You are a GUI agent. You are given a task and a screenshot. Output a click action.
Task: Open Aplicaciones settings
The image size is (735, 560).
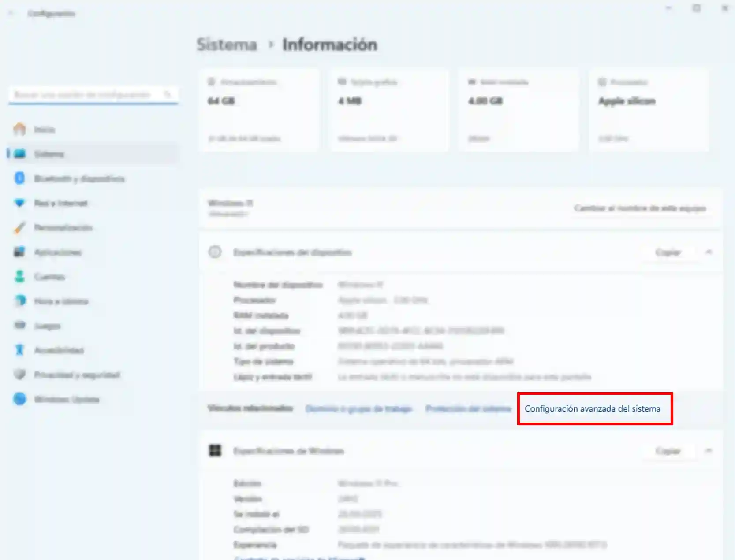pyautogui.click(x=93, y=252)
